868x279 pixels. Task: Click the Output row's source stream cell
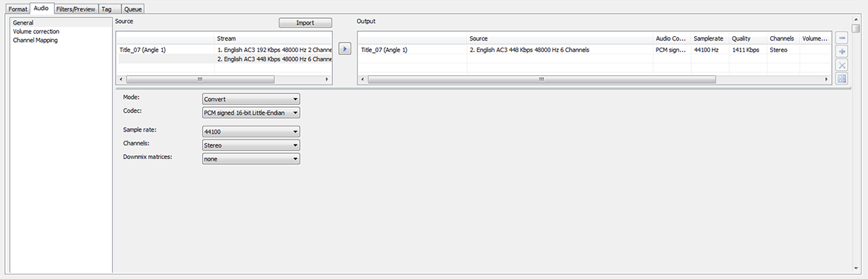(x=560, y=50)
